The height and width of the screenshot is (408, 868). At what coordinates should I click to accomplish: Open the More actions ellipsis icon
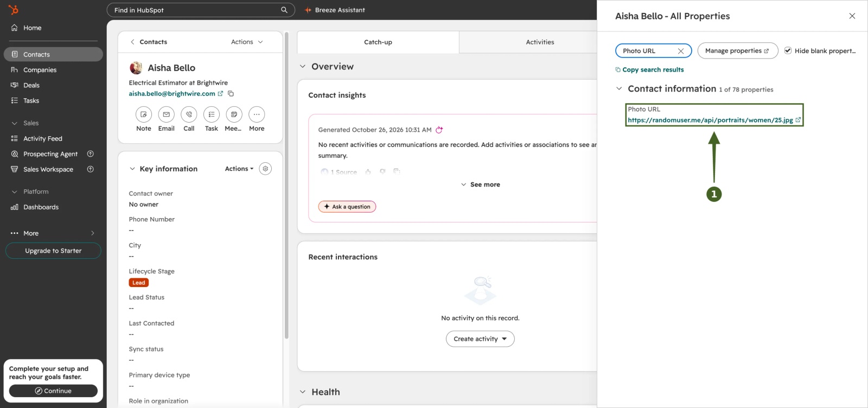[x=257, y=114]
